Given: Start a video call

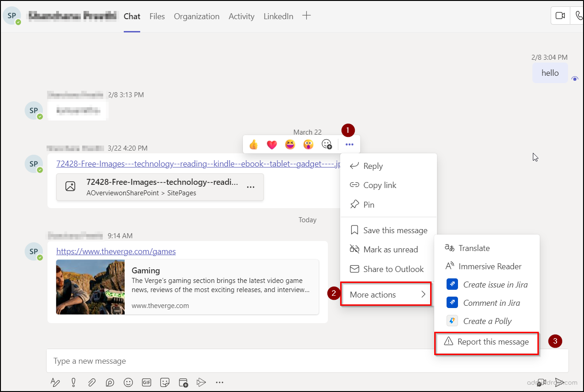Looking at the screenshot, I should click(560, 15).
